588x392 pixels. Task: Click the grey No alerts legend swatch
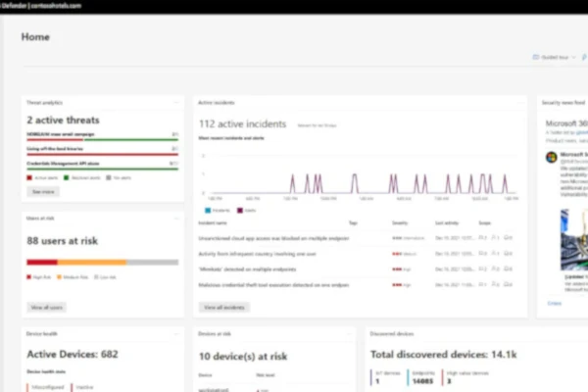[109, 177]
